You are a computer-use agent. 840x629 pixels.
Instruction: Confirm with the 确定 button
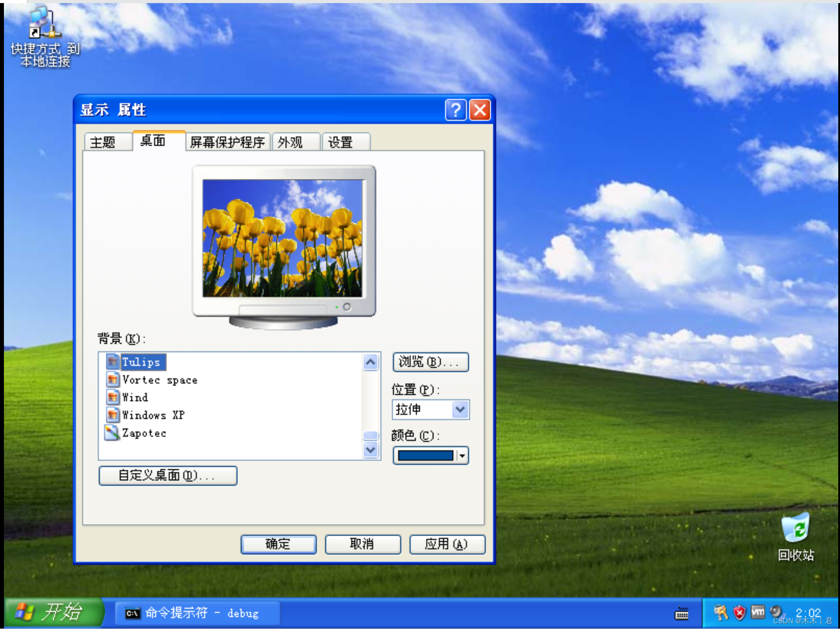point(278,544)
